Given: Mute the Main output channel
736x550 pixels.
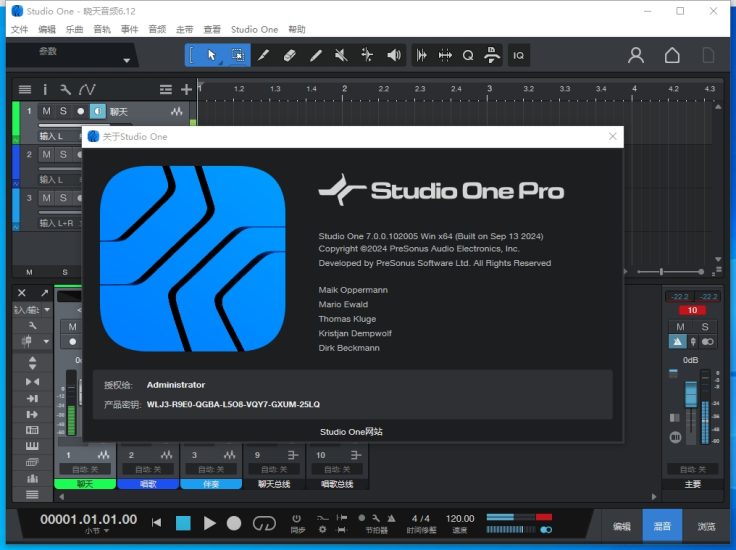Looking at the screenshot, I should tap(680, 327).
